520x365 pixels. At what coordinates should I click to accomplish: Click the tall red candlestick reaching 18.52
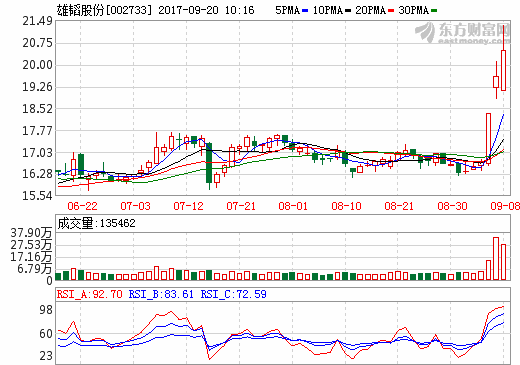coord(488,138)
